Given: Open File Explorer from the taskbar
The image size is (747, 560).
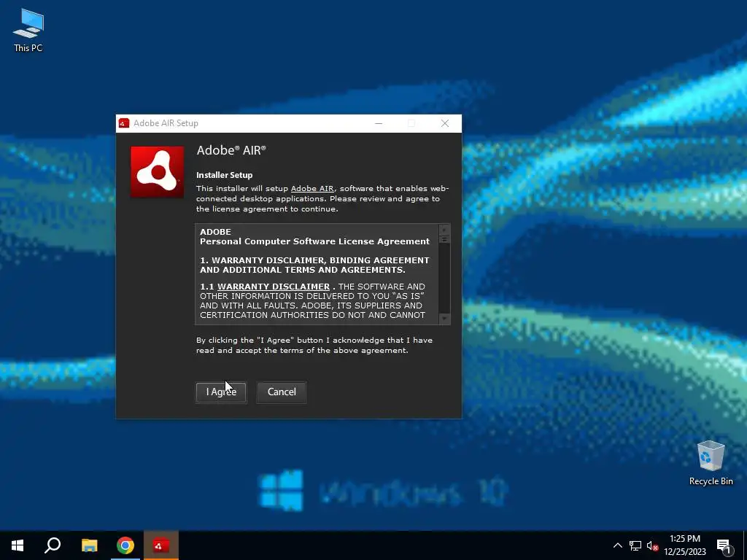Looking at the screenshot, I should pyautogui.click(x=89, y=545).
